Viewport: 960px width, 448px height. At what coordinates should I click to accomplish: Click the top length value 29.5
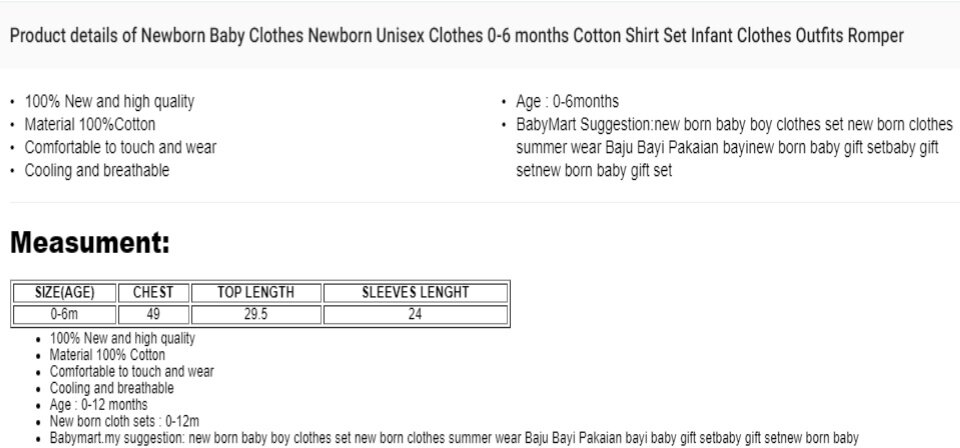click(x=256, y=315)
